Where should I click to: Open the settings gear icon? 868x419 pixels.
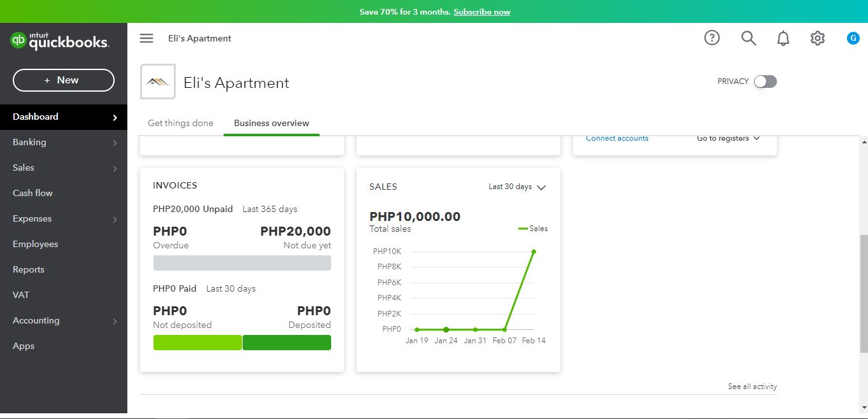818,38
